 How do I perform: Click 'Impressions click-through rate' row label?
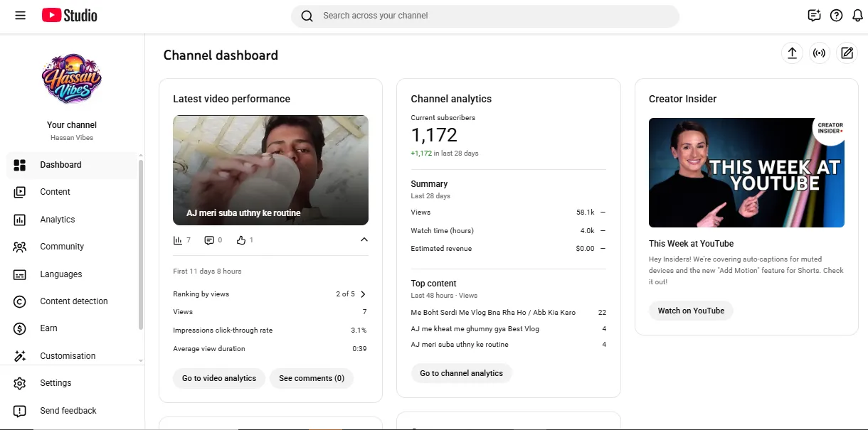pyautogui.click(x=223, y=330)
